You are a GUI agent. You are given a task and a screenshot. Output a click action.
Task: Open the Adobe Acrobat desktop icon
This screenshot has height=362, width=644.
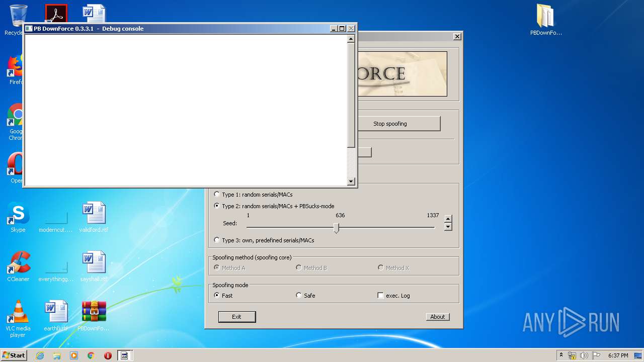(56, 13)
